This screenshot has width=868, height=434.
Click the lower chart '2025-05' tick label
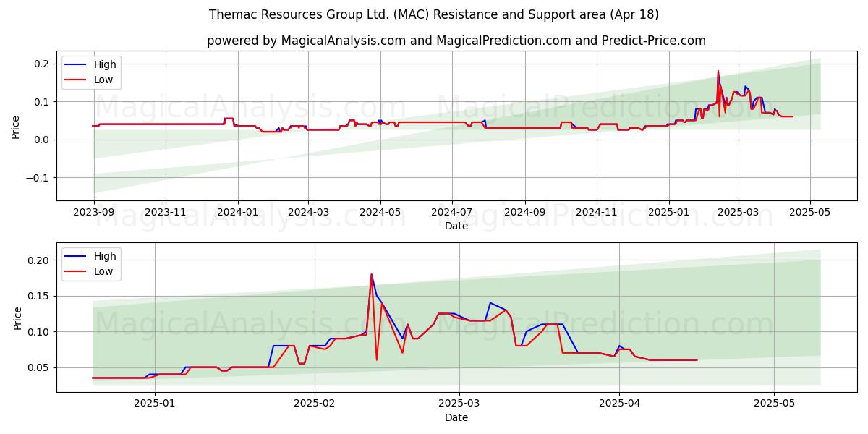pyautogui.click(x=775, y=404)
